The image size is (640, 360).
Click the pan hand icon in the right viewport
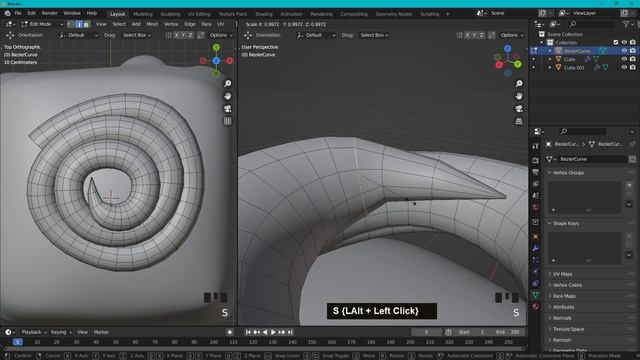click(519, 96)
